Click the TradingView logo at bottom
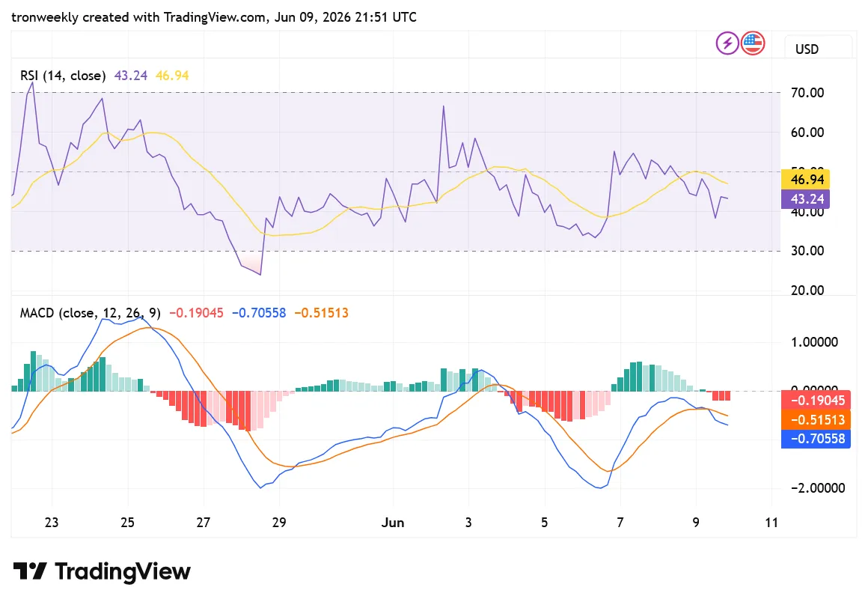The image size is (868, 605). [102, 571]
